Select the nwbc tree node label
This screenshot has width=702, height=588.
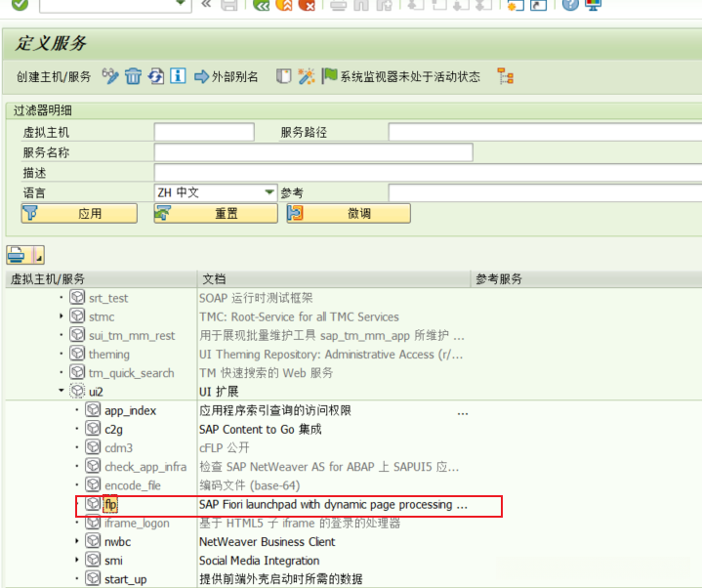point(118,542)
